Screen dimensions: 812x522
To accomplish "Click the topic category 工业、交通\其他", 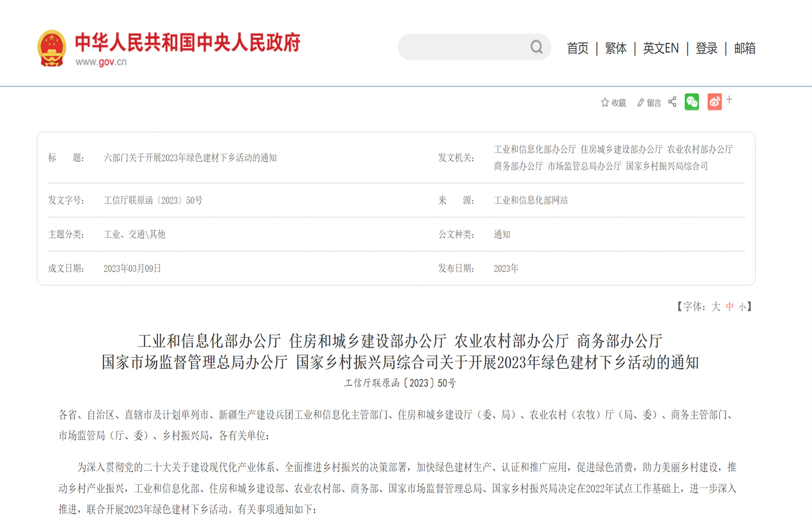I will pos(135,234).
